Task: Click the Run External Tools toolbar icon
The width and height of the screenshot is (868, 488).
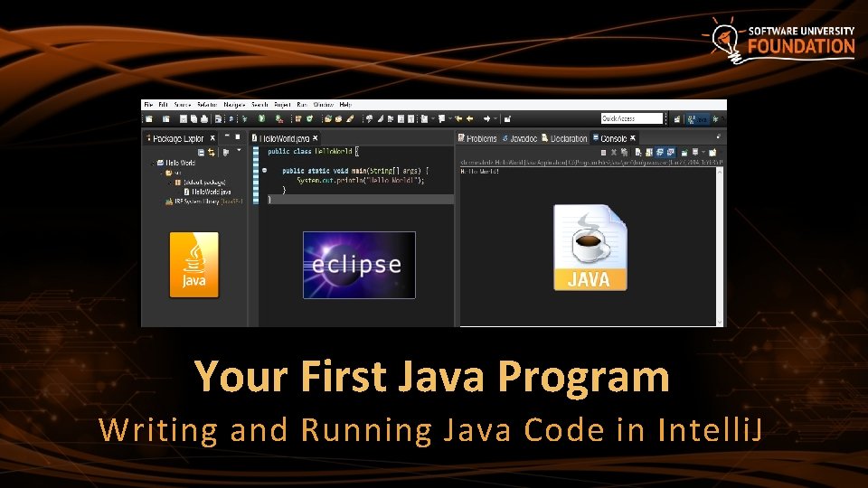Action: click(x=279, y=119)
